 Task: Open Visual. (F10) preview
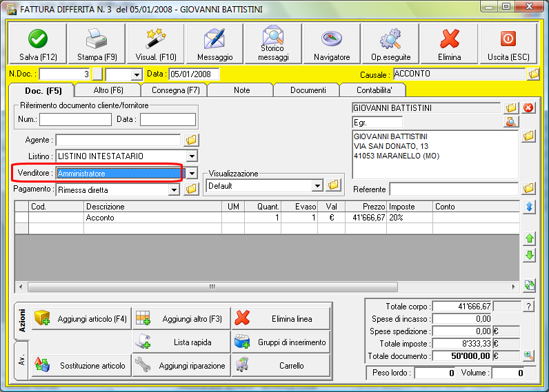coord(155,44)
